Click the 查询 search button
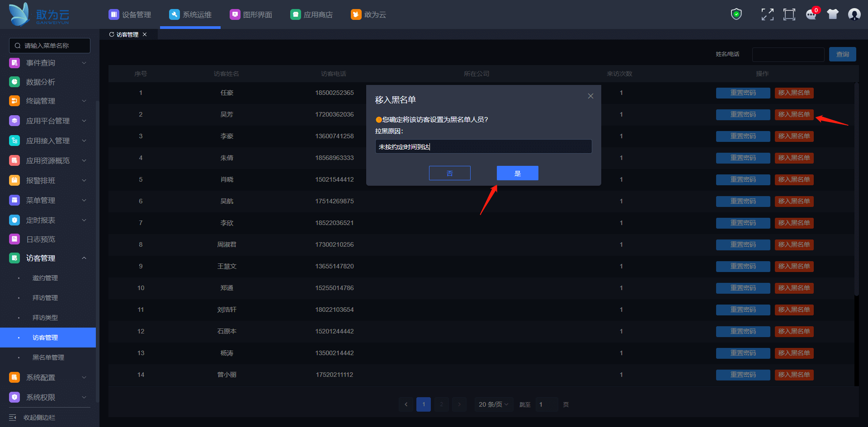The height and width of the screenshot is (427, 868). click(x=842, y=54)
